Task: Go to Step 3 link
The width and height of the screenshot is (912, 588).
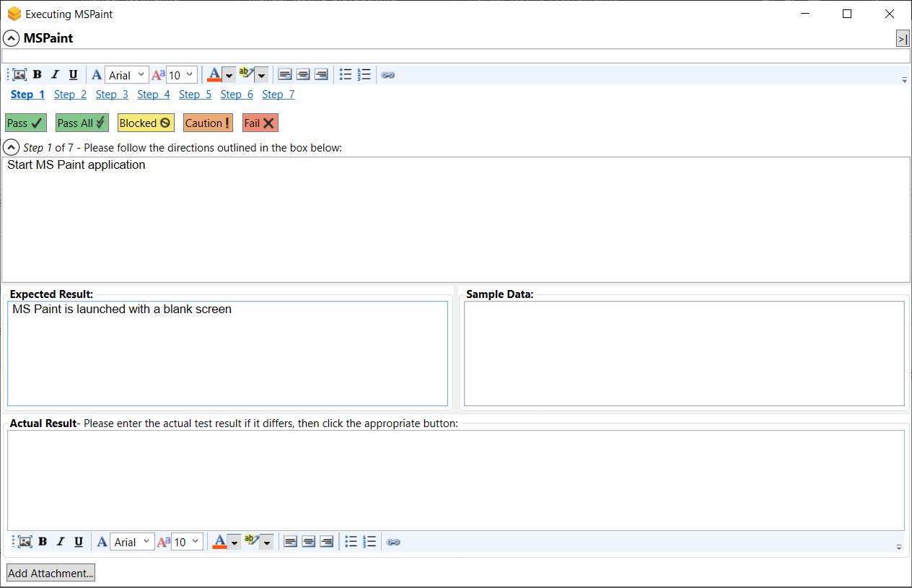Action: 112,95
